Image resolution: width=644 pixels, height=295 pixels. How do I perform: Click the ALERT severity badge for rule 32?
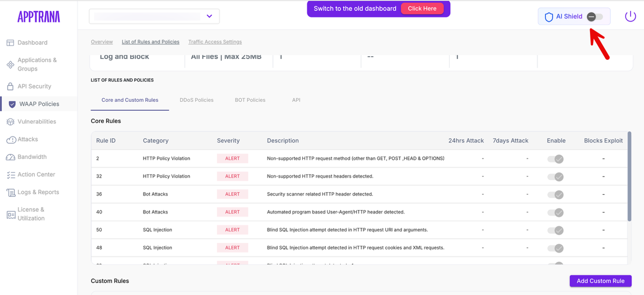coord(233,176)
